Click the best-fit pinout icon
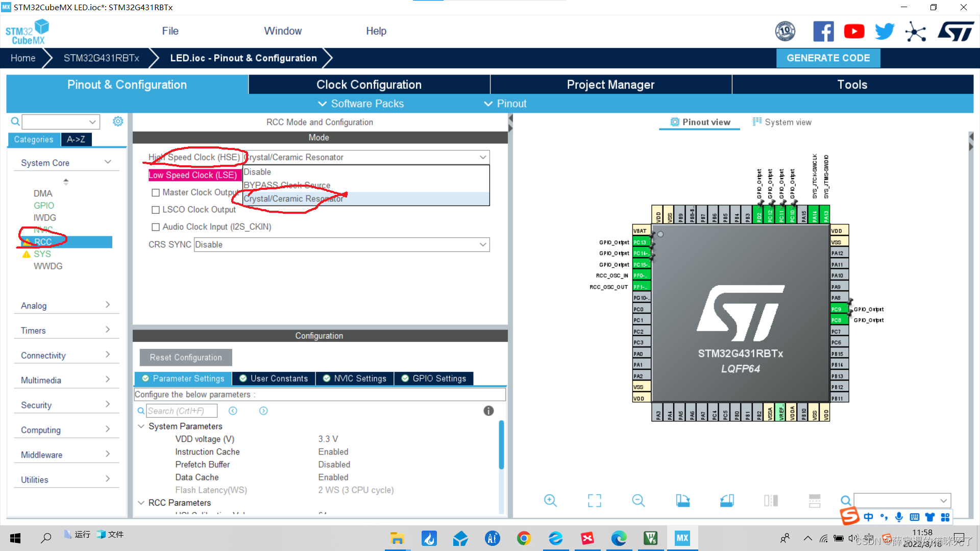Image resolution: width=980 pixels, height=551 pixels. pos(594,500)
